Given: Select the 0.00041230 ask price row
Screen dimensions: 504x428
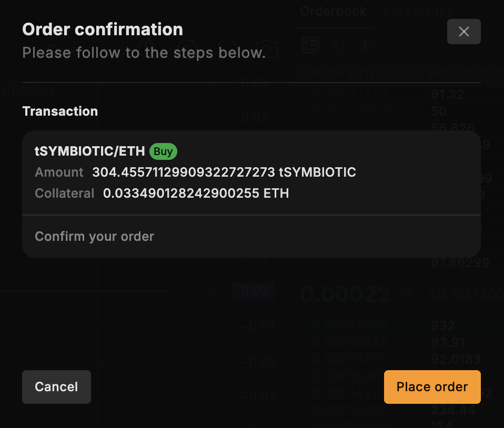Looking at the screenshot, I should [x=350, y=95].
